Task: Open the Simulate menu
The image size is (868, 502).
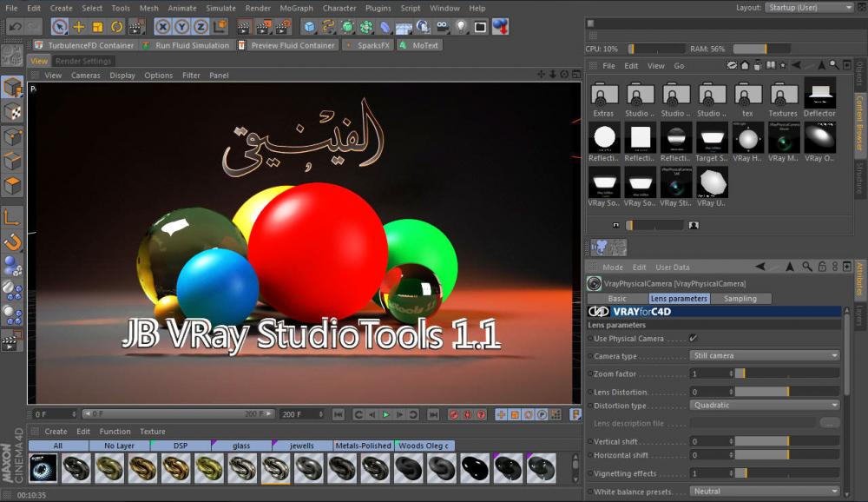Action: [220, 8]
